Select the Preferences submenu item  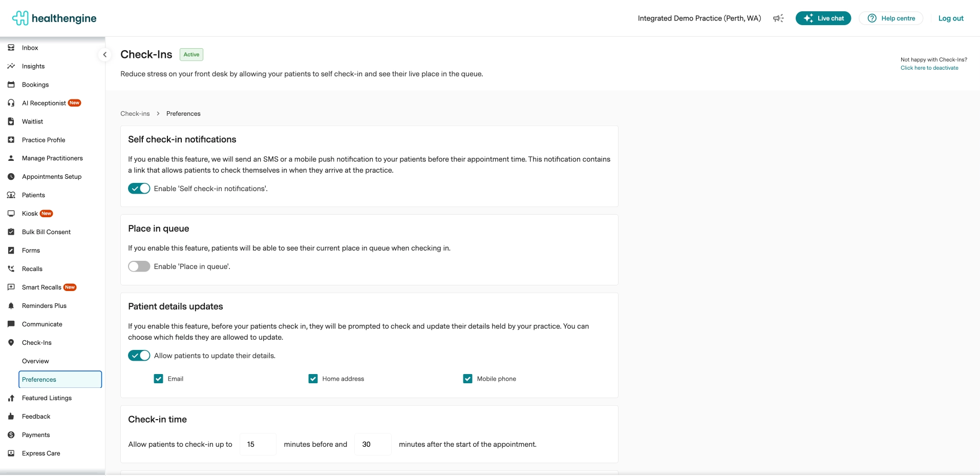[x=60, y=380]
